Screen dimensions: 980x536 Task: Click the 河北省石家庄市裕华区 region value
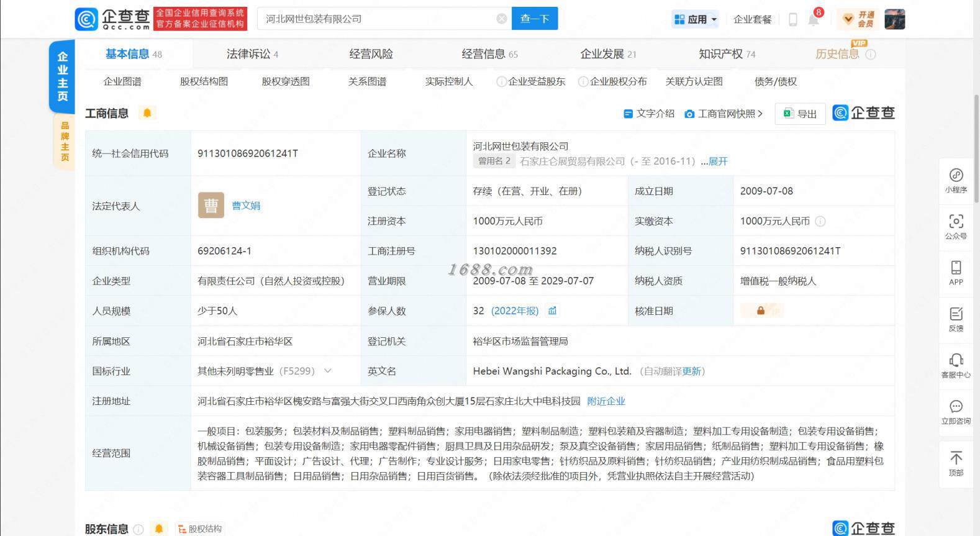(245, 341)
